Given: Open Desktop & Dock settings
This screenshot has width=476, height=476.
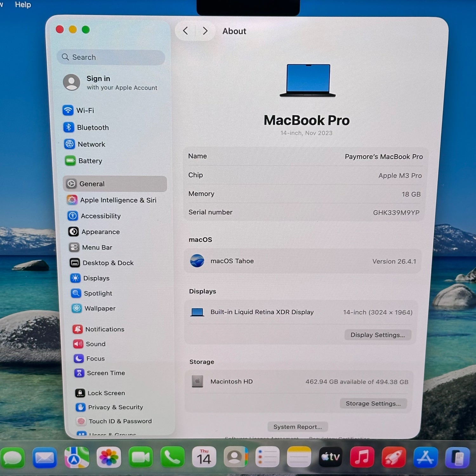Looking at the screenshot, I should point(102,263).
